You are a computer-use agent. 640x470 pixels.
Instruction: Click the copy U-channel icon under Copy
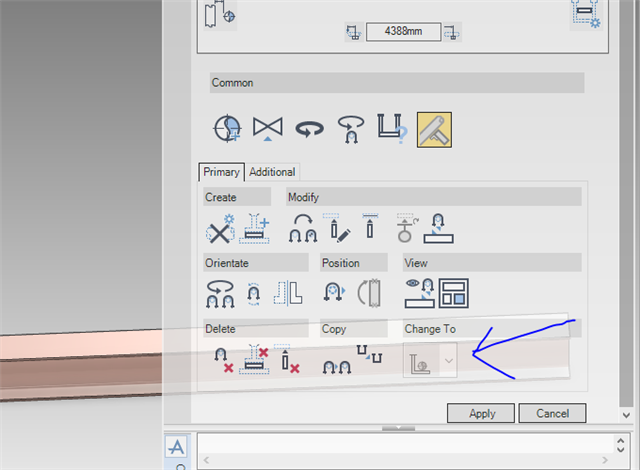(x=369, y=354)
